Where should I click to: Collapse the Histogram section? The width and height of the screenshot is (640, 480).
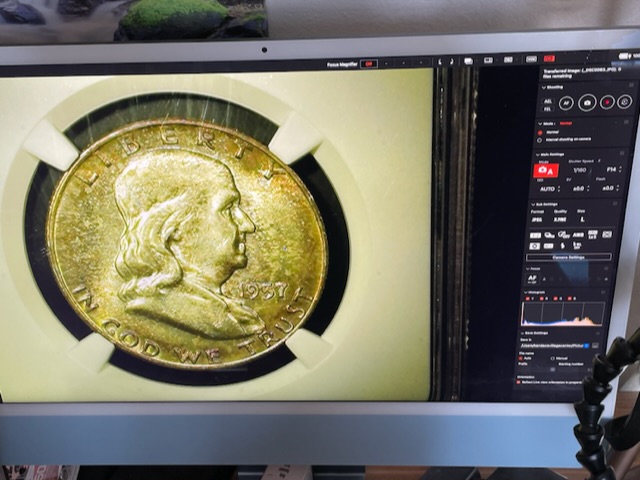[x=525, y=293]
